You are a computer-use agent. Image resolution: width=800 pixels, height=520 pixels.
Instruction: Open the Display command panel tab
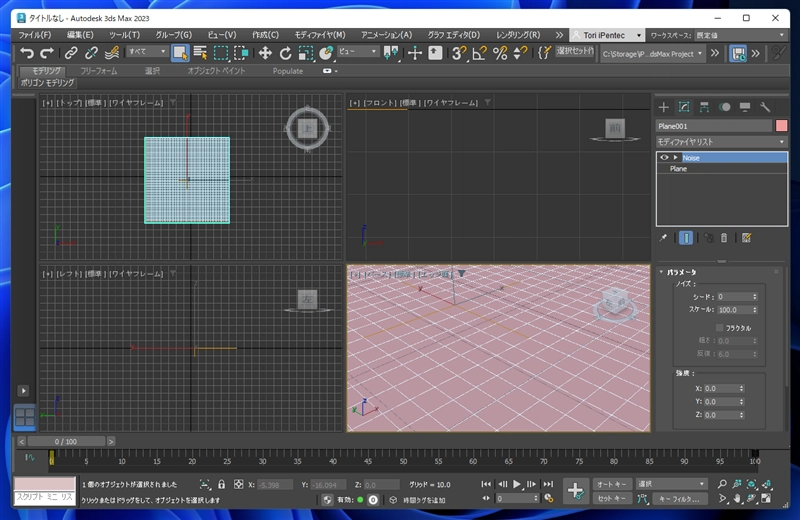click(x=745, y=107)
